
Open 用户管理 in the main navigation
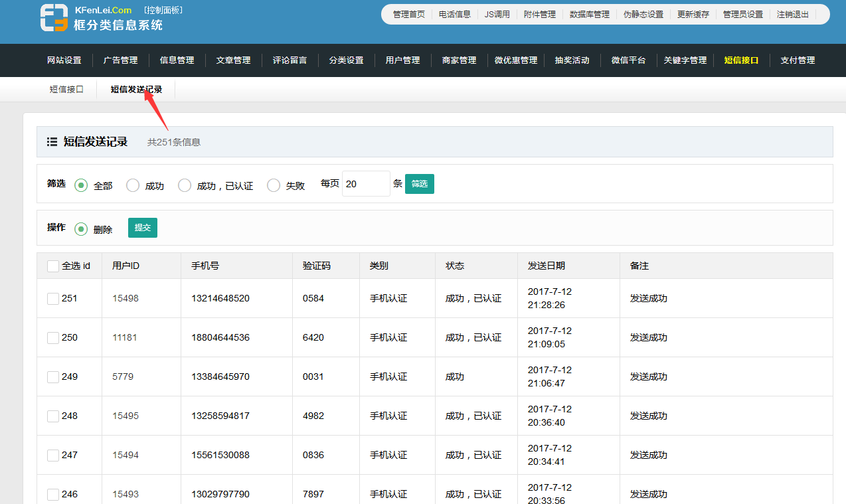[x=402, y=60]
